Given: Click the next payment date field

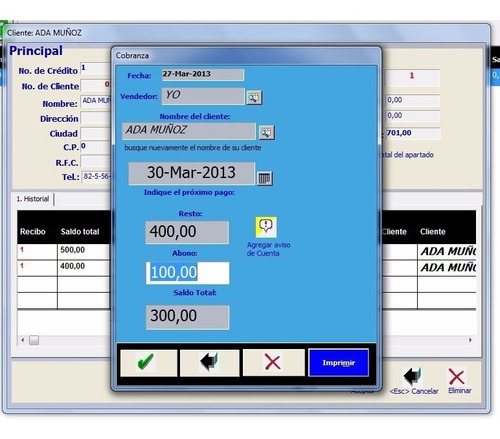Looking at the screenshot, I should point(192,173).
